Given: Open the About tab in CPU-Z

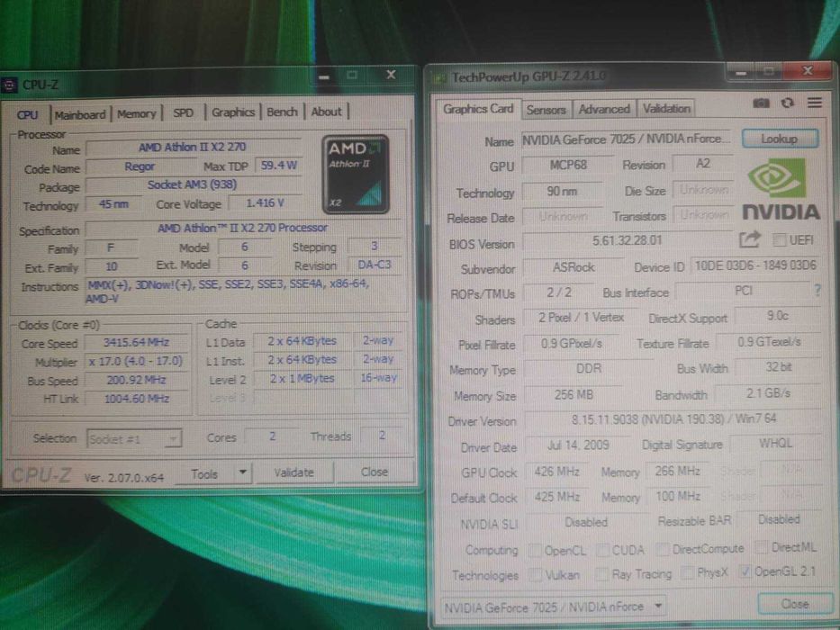Looking at the screenshot, I should [326, 112].
